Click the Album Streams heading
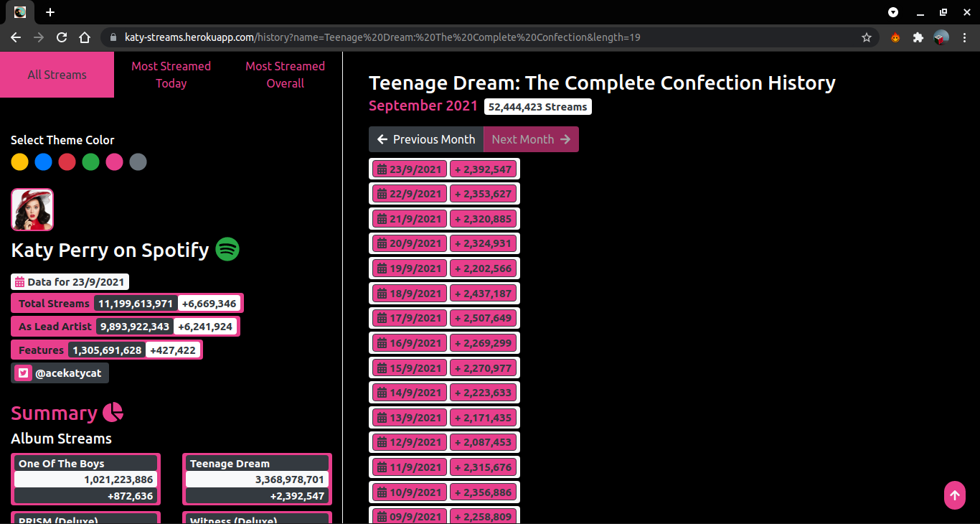The height and width of the screenshot is (524, 980). point(62,439)
